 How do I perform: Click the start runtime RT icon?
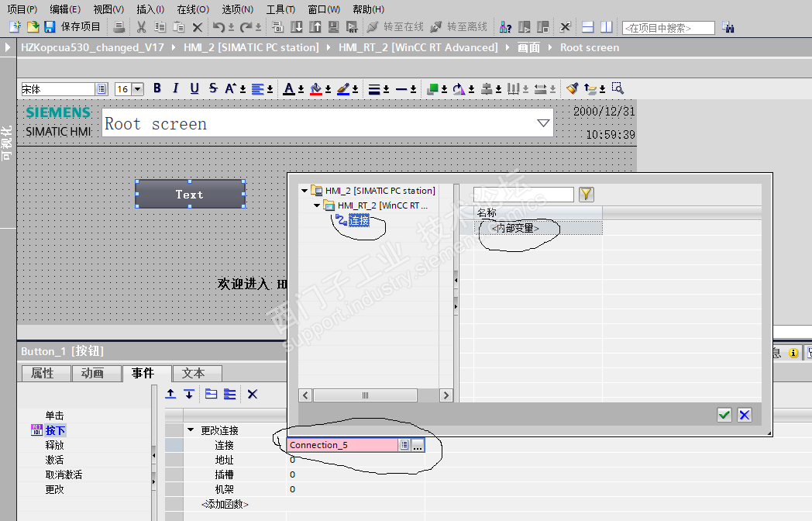[x=352, y=27]
